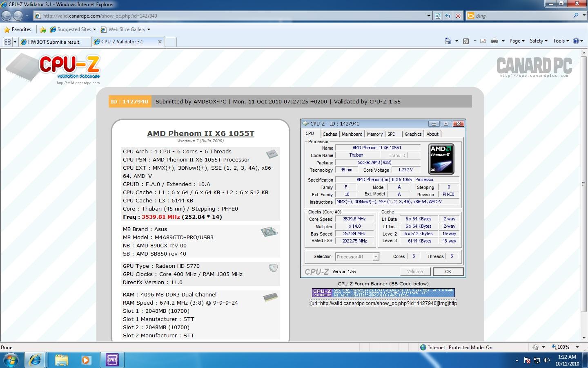The image size is (588, 368).
Task: Click the RSS Feeds icon
Action: point(466,41)
